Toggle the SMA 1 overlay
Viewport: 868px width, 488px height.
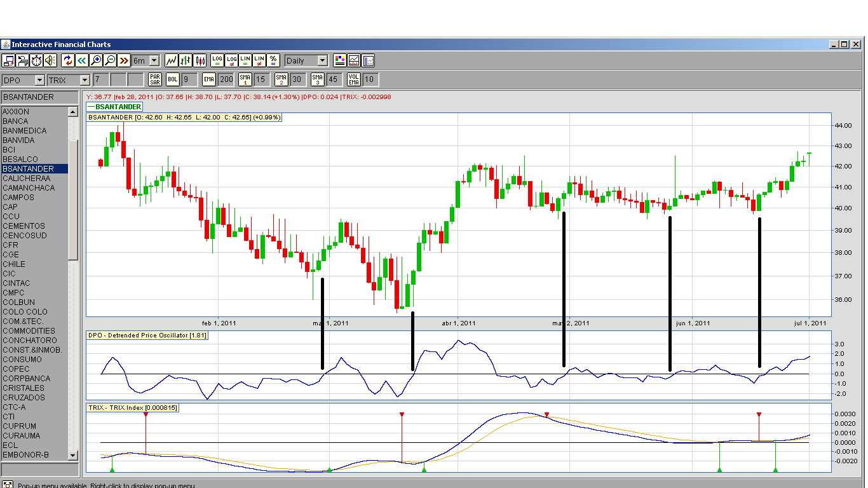[x=245, y=79]
